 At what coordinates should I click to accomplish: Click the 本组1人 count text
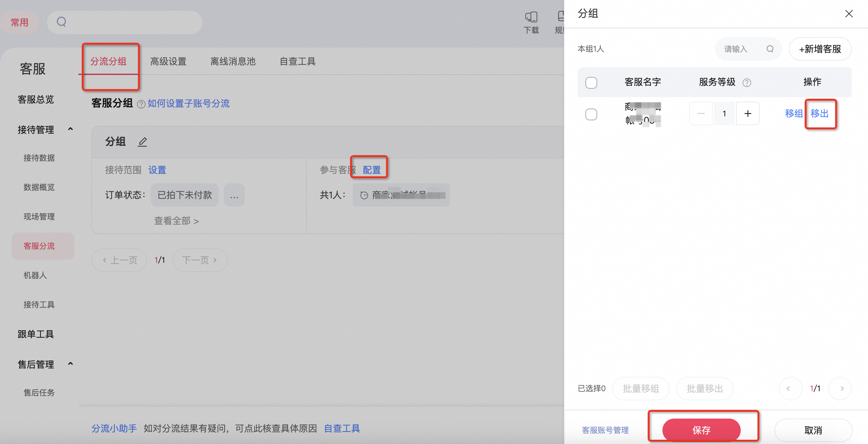coord(591,49)
